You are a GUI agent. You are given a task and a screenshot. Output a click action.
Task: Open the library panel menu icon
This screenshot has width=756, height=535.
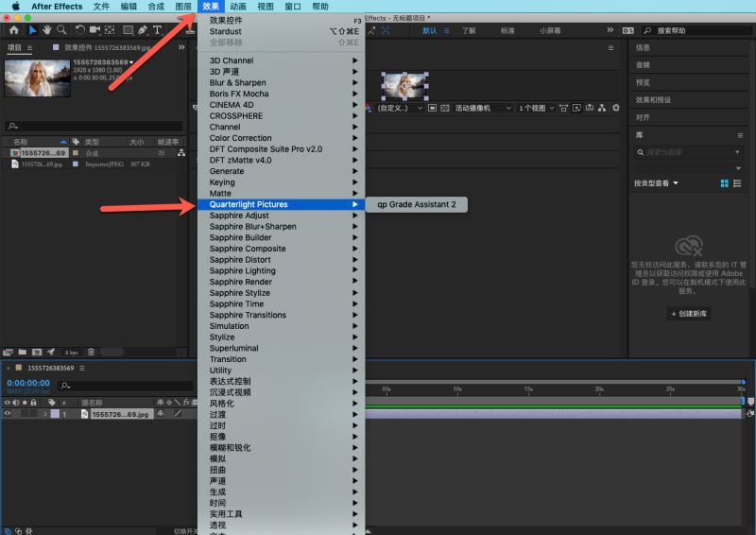(740, 135)
